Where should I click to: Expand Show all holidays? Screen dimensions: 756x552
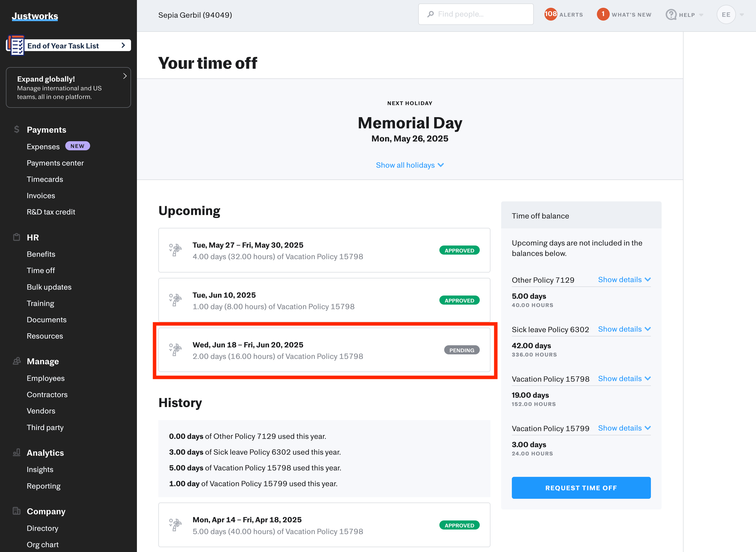(x=410, y=165)
